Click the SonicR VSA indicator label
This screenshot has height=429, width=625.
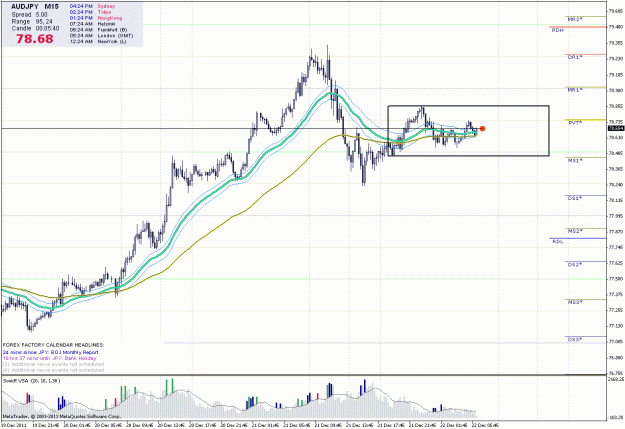point(31,381)
